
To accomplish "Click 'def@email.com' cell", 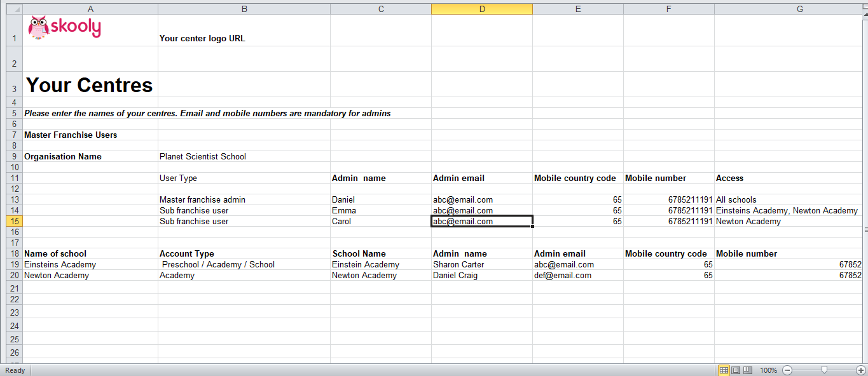I will (578, 275).
